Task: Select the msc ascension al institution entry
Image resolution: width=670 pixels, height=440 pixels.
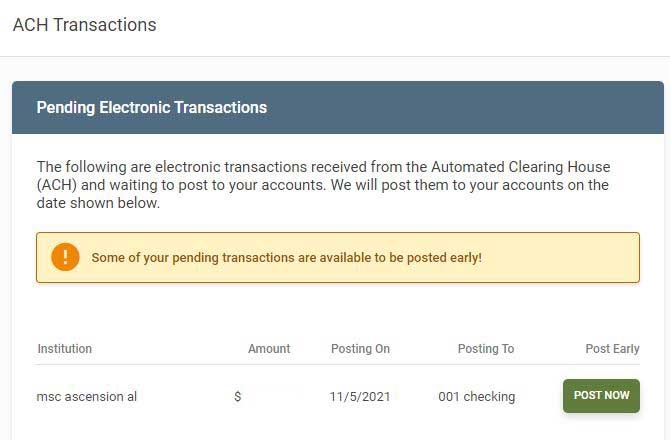Action: point(87,396)
